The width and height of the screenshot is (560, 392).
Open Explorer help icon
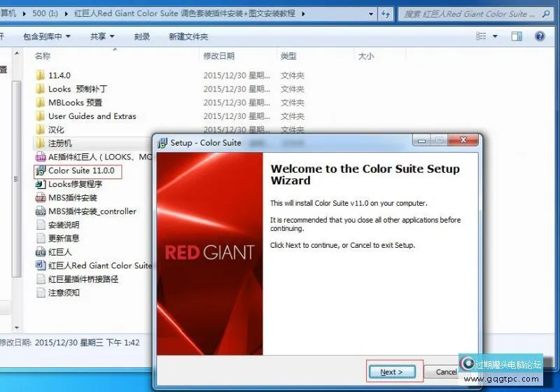click(x=540, y=36)
